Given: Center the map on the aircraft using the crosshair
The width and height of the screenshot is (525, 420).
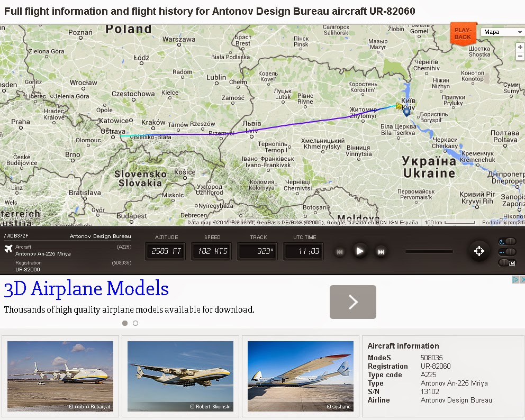Looking at the screenshot, I should pos(479,251).
